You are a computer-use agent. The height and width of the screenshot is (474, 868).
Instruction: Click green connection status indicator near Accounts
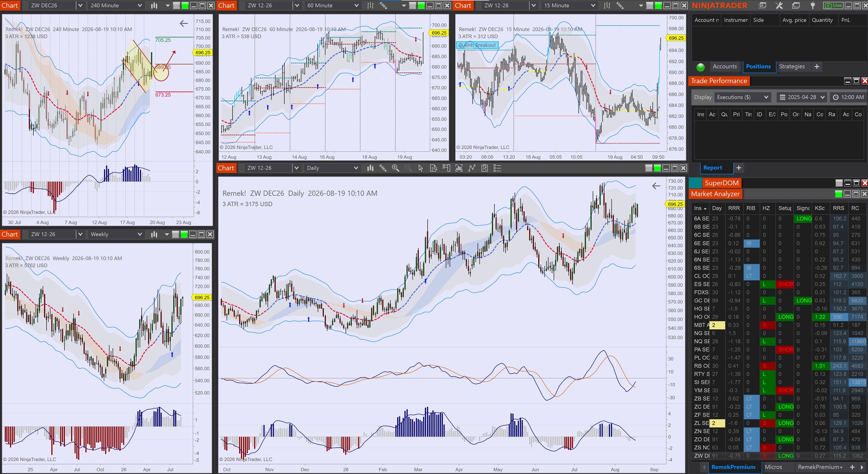pyautogui.click(x=700, y=67)
